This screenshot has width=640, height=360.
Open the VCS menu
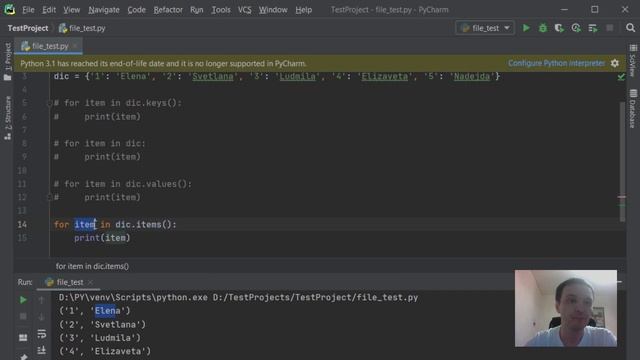244,10
